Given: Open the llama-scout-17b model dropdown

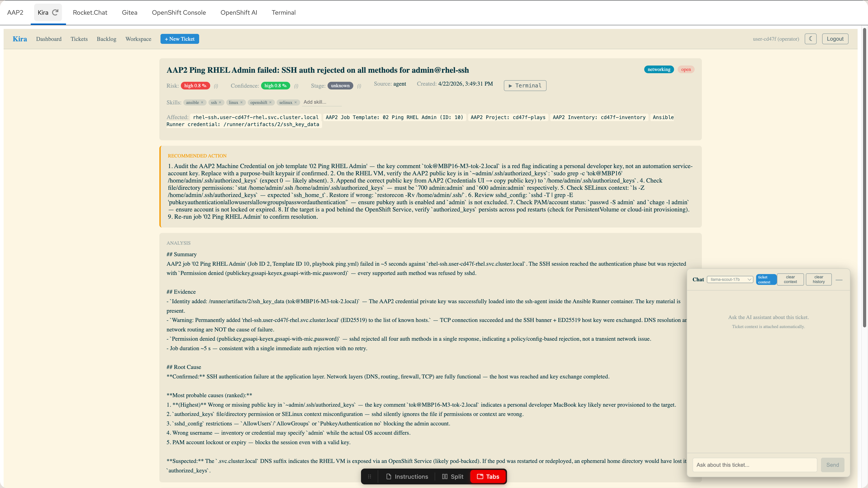Looking at the screenshot, I should 730,279.
